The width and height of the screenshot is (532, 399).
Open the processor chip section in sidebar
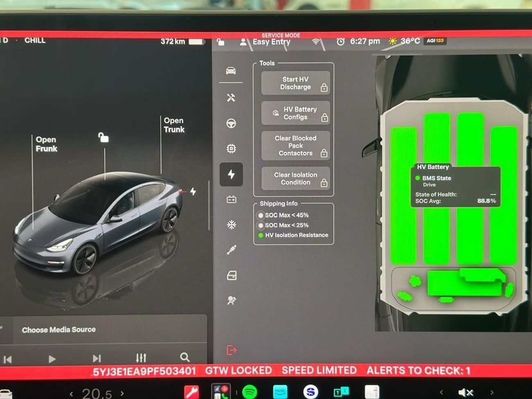tap(231, 148)
